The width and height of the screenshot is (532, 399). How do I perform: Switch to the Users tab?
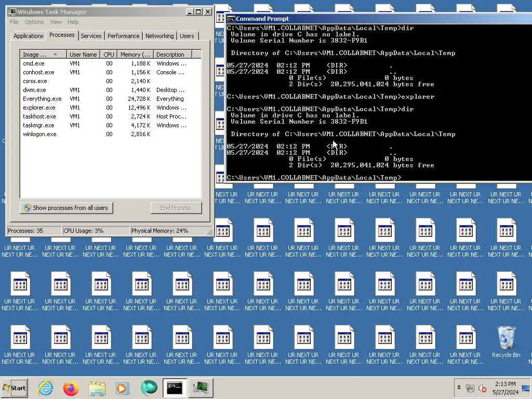pos(187,36)
